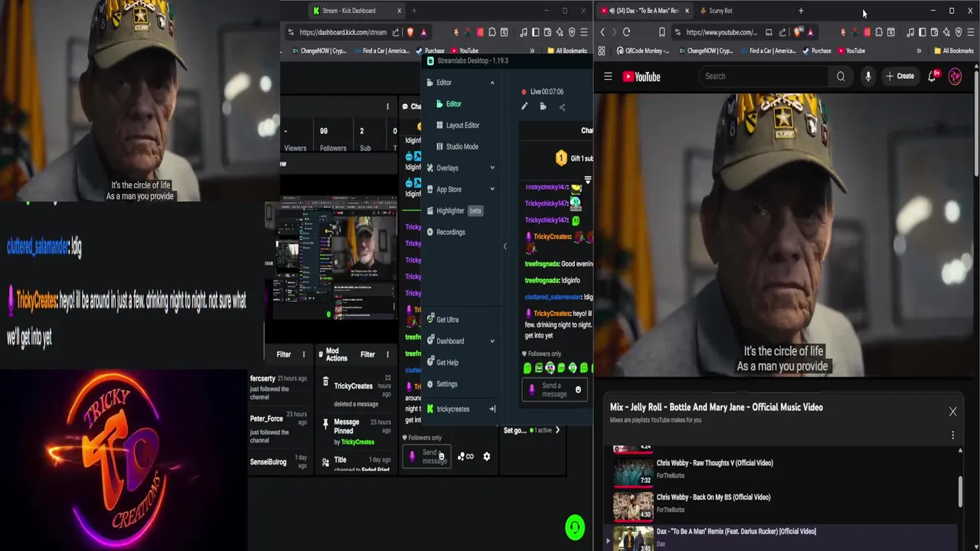Go back in YouTube browser window
Image resolution: width=980 pixels, height=551 pixels.
pyautogui.click(x=603, y=32)
